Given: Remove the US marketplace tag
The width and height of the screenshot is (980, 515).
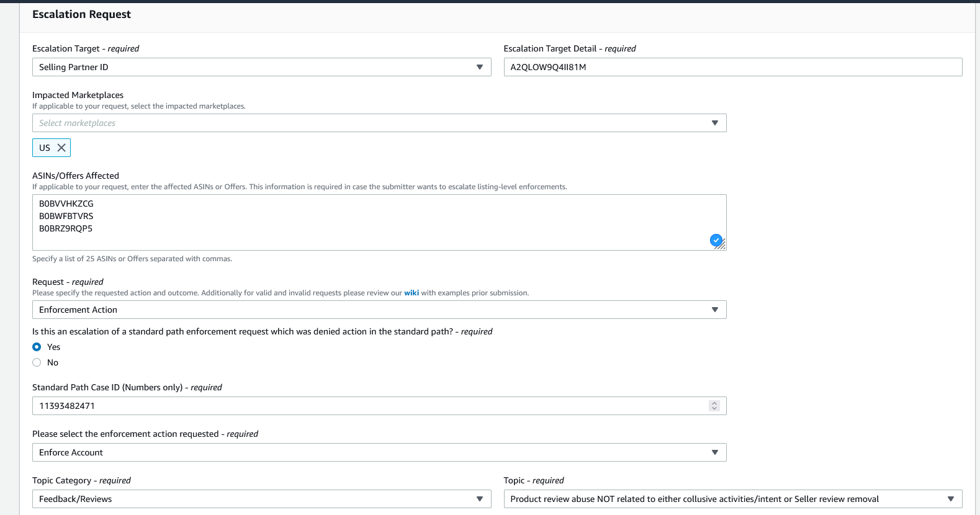Looking at the screenshot, I should (61, 148).
